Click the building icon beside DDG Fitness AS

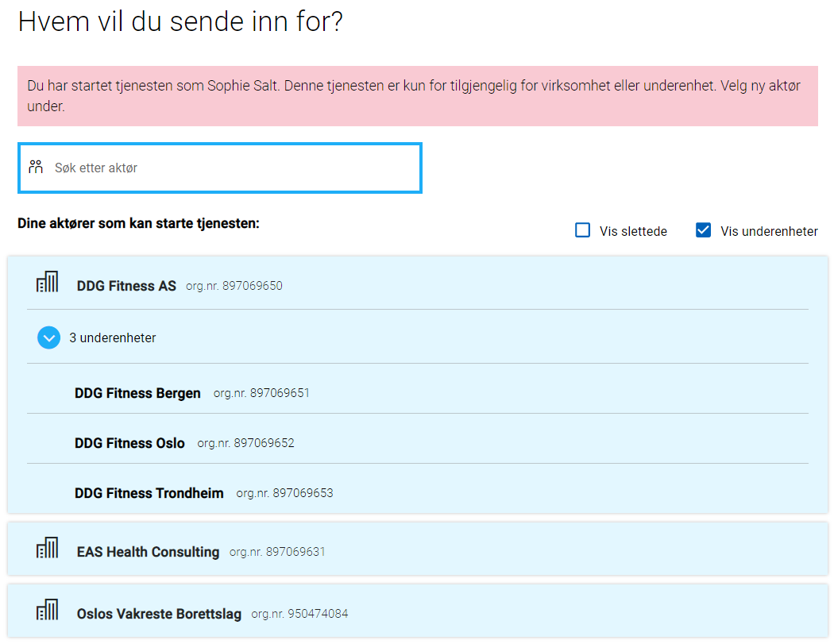48,282
